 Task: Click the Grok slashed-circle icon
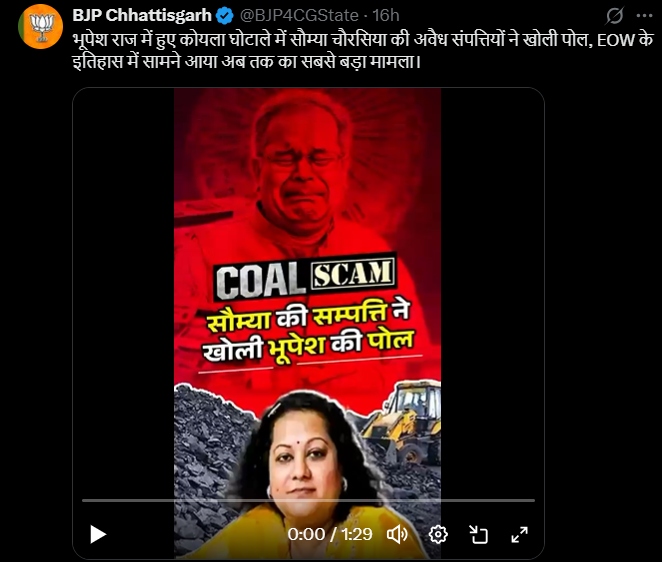coord(615,16)
